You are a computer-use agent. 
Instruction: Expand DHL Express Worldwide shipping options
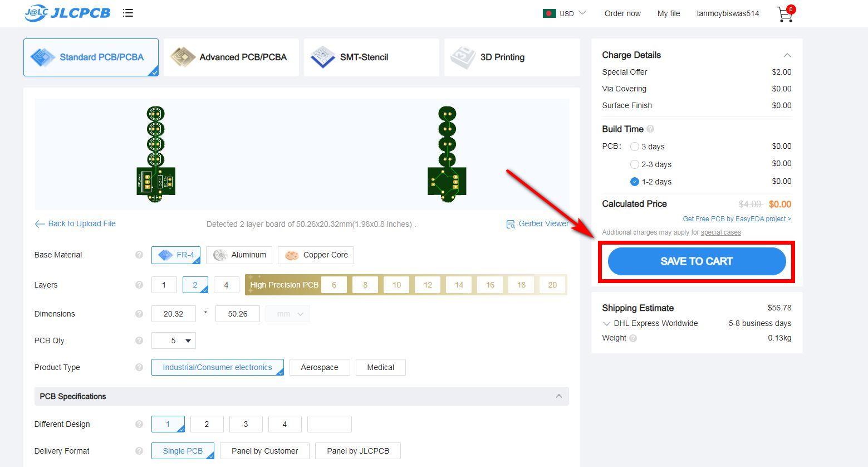[x=606, y=324]
